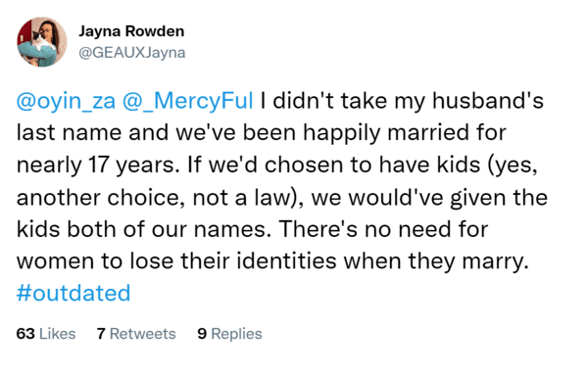The width and height of the screenshot is (588, 377).
Task: Open the #outdated hashtag
Action: tap(73, 293)
